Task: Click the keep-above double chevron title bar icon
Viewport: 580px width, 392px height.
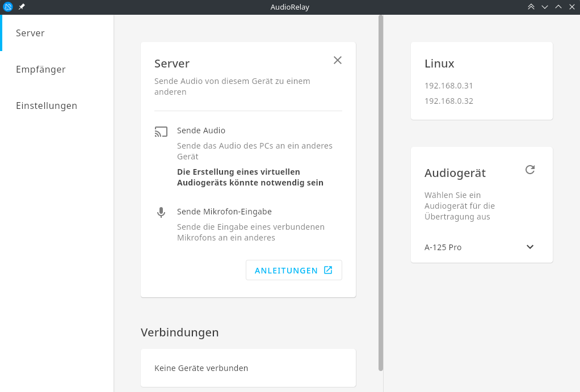Action: (x=531, y=7)
